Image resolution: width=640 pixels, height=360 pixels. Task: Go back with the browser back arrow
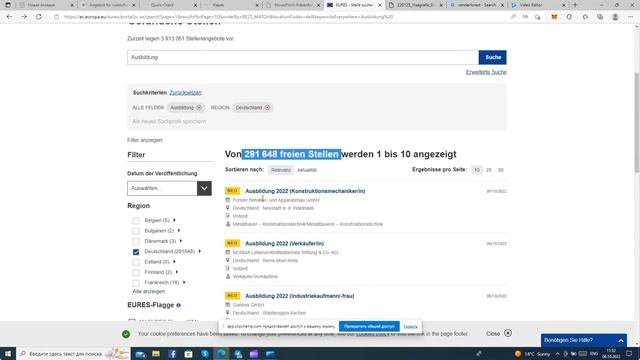pos(9,17)
